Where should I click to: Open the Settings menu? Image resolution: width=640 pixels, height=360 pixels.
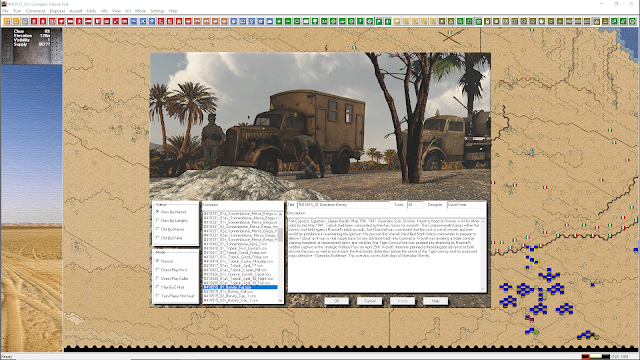point(157,11)
